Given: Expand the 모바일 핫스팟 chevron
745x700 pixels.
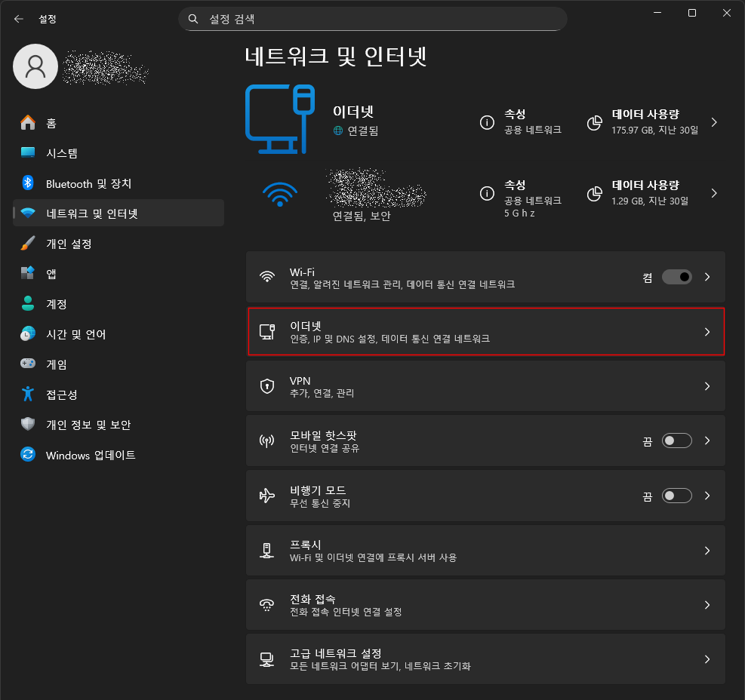Looking at the screenshot, I should point(707,441).
